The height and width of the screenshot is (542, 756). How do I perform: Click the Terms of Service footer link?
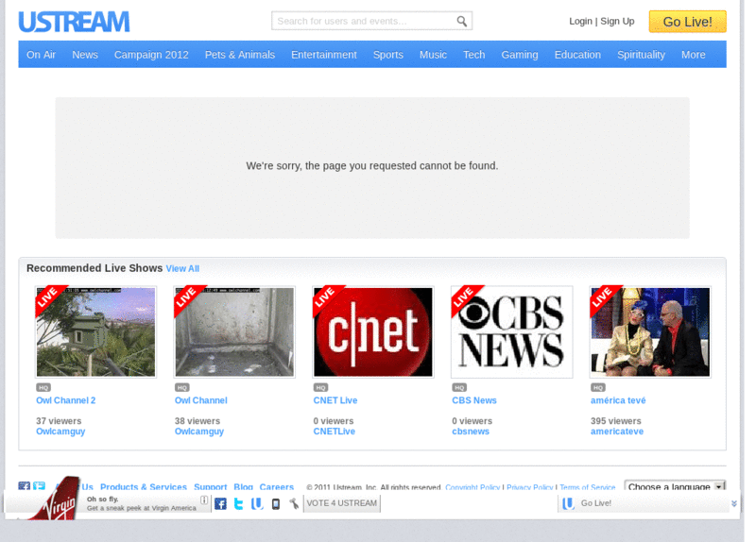coord(588,487)
